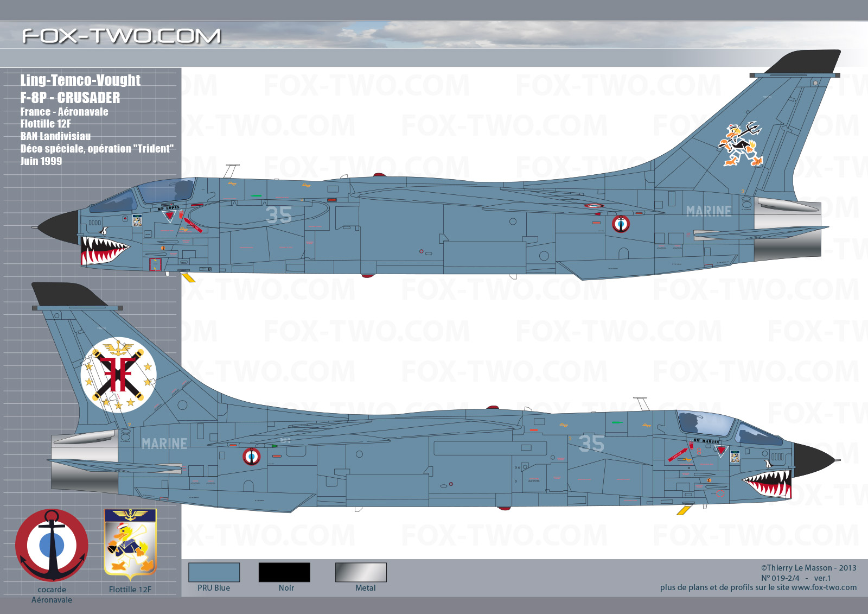Click the cocarde Aéronavale caption
The height and width of the screenshot is (614, 868).
pyautogui.click(x=52, y=594)
